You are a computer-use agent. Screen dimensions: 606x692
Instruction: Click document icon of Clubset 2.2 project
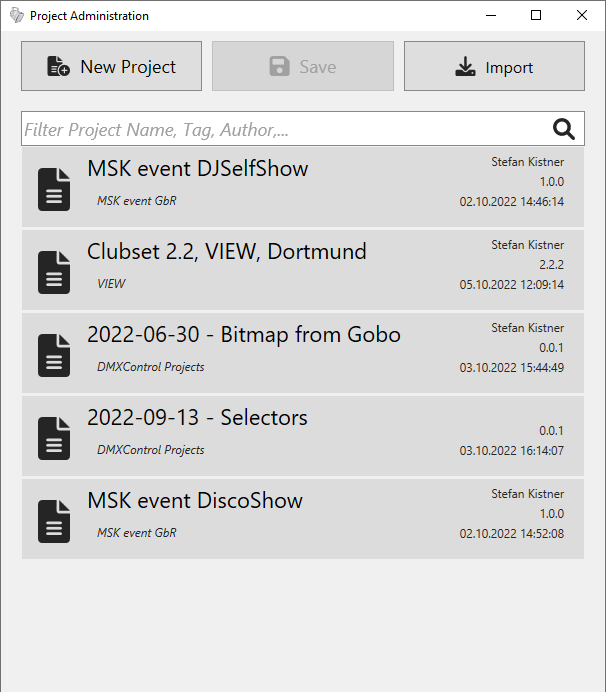coord(54,272)
